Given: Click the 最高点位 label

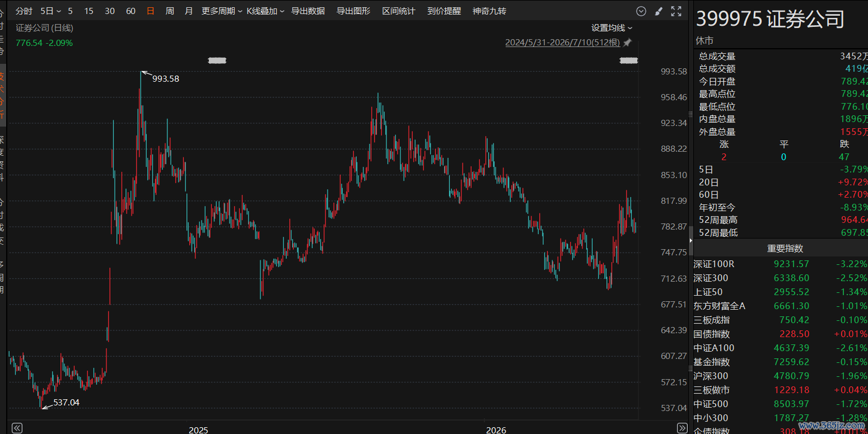Looking at the screenshot, I should pos(717,94).
